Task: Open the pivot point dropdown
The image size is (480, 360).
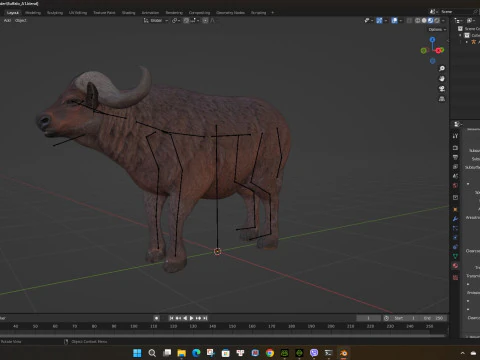Action: (176, 21)
